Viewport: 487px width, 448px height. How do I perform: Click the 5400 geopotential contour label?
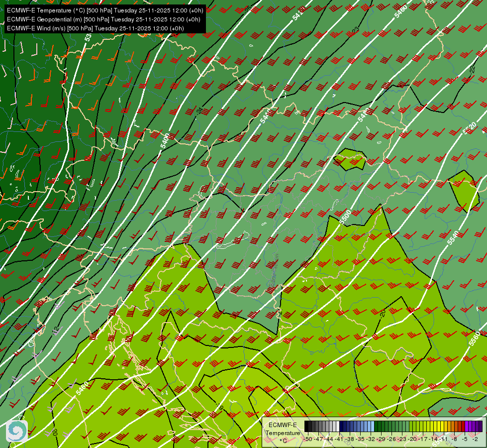[165, 140]
